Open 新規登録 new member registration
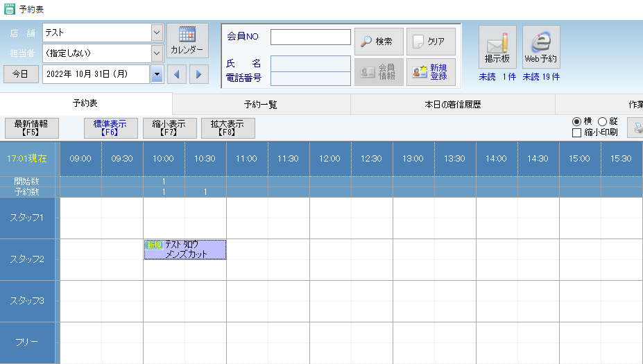The height and width of the screenshot is (364, 643). [x=431, y=72]
